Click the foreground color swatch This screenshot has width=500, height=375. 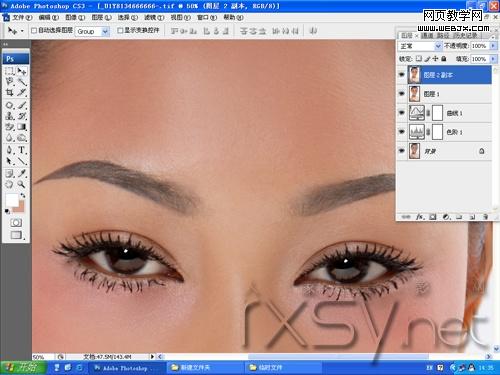tap(12, 200)
